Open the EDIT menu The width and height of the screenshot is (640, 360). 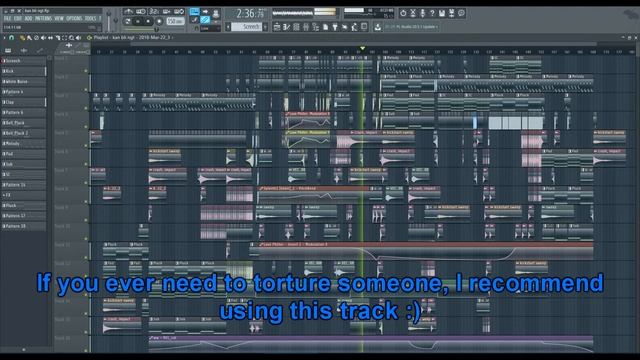(18, 18)
